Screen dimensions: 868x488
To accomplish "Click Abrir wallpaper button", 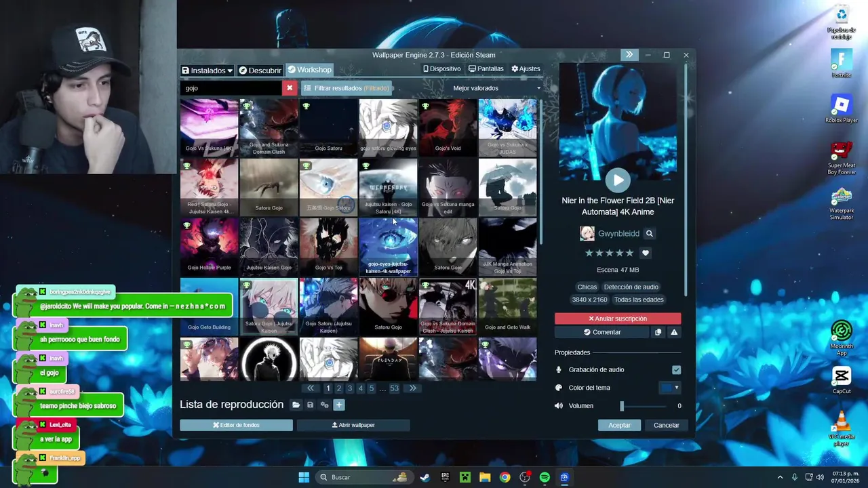I will pos(353,425).
